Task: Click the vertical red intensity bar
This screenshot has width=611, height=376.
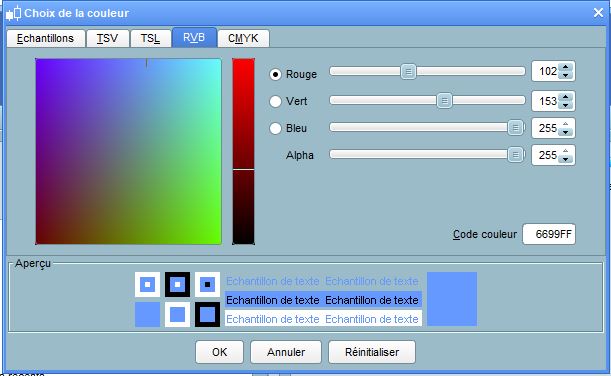Action: point(244,152)
